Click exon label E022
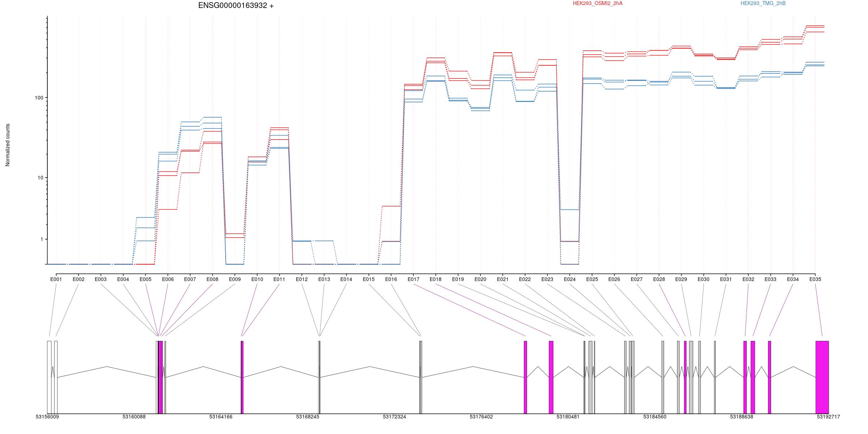This screenshot has height=434, width=868. 525,279
